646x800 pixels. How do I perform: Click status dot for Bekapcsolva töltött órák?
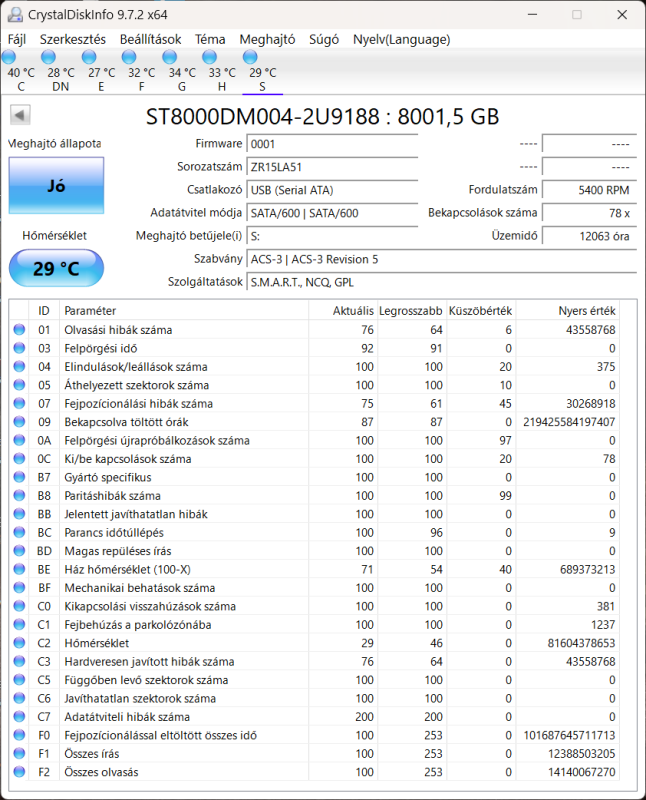[19, 421]
